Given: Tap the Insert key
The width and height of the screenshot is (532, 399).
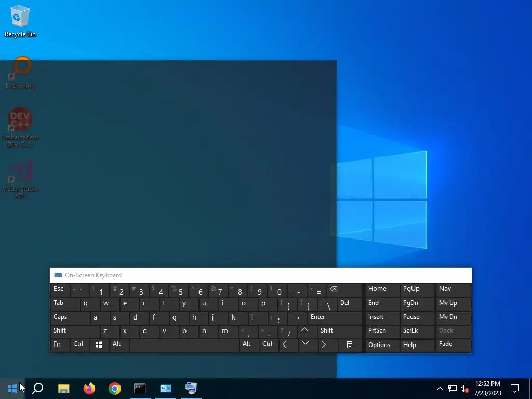Looking at the screenshot, I should point(382,318).
